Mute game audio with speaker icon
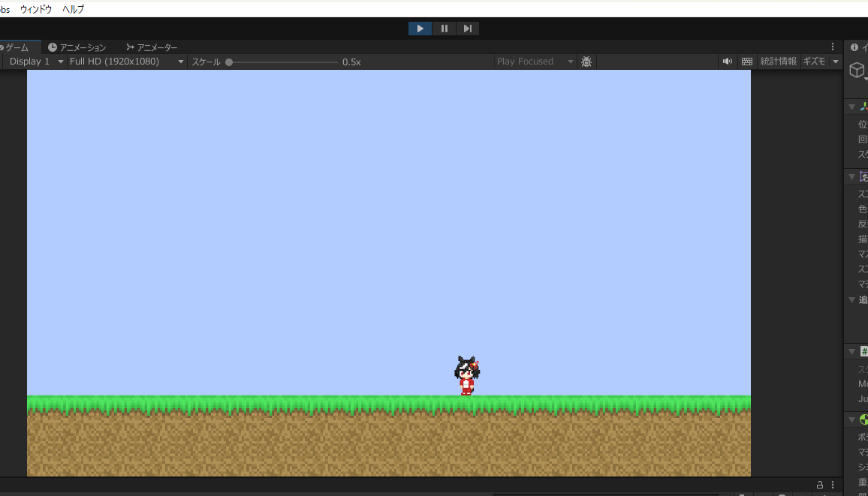 (x=728, y=62)
